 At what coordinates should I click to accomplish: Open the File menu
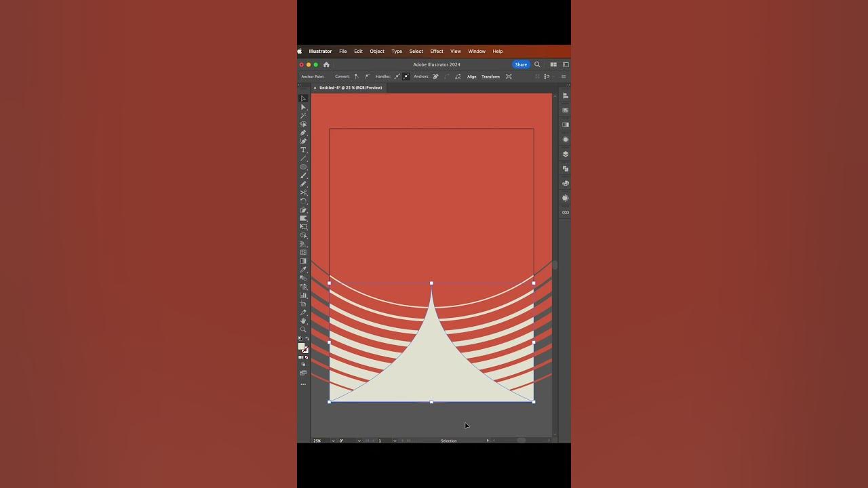tap(343, 52)
